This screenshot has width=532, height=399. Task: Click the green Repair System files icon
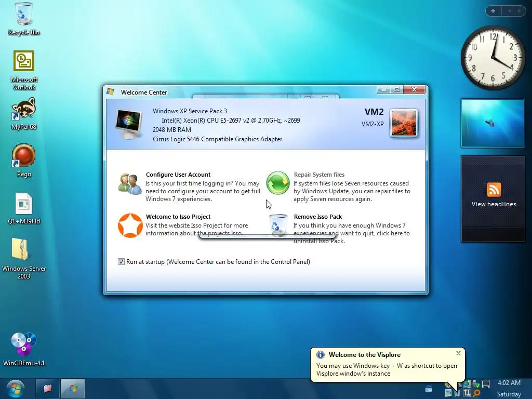pyautogui.click(x=278, y=183)
